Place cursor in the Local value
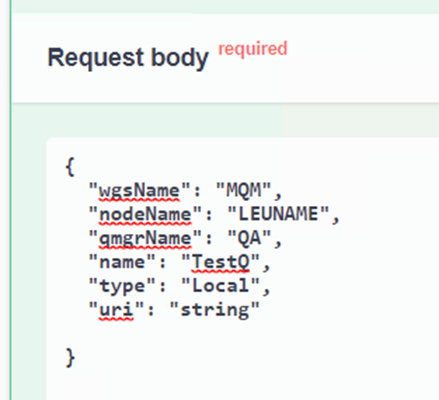Viewport: 439px width, 400px height. click(220, 286)
